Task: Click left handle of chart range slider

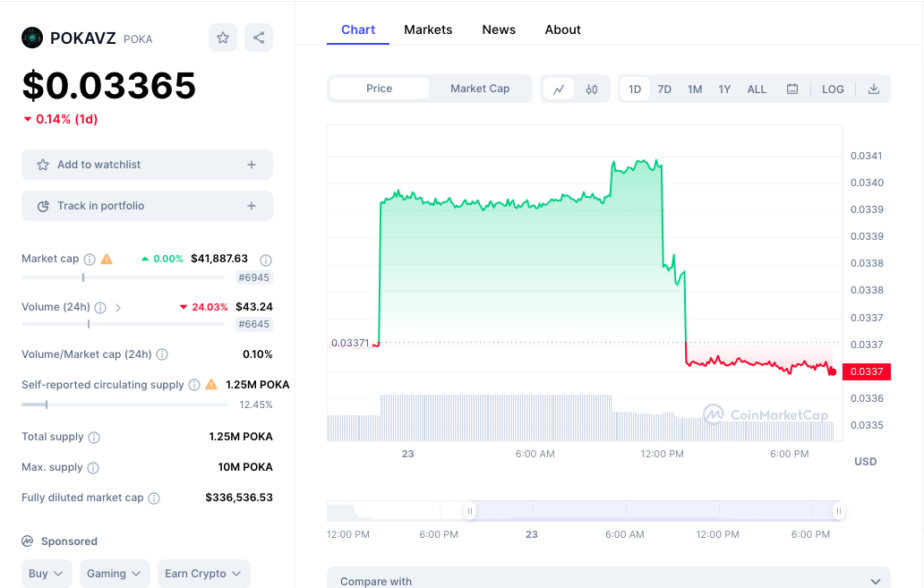Action: (470, 511)
